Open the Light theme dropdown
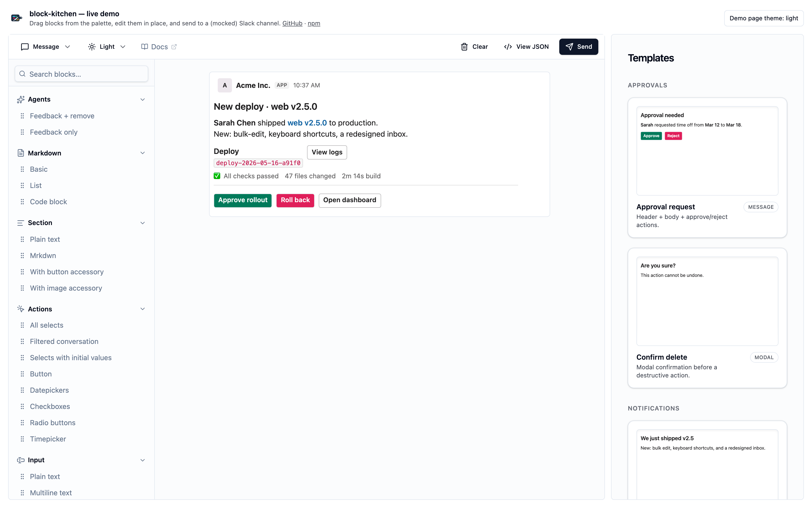Image resolution: width=812 pixels, height=508 pixels. 107,47
